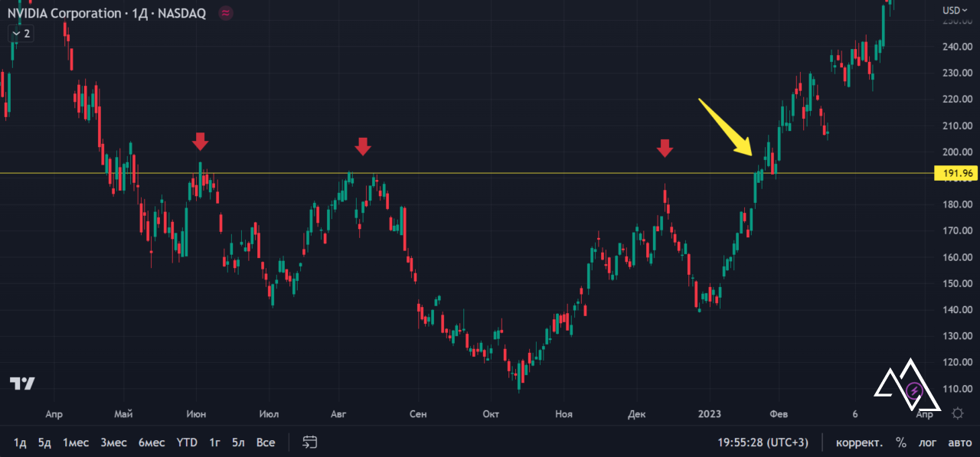This screenshot has width=980, height=457.
Task: Select the 3мес time range
Action: pyautogui.click(x=113, y=442)
